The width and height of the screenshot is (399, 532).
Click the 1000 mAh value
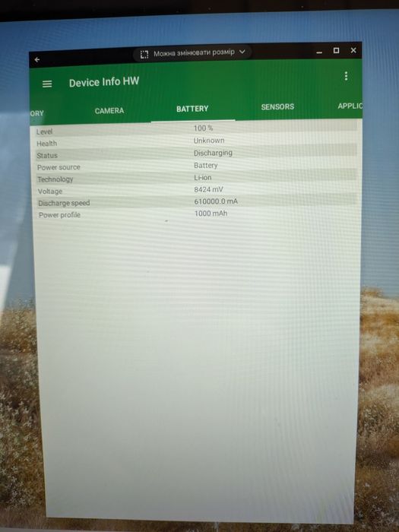(211, 213)
